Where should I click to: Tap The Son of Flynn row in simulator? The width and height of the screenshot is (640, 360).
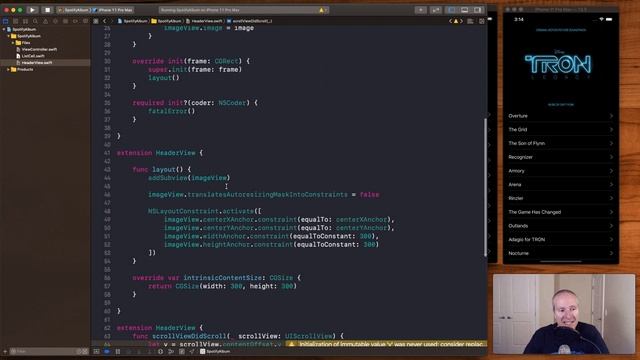coord(560,143)
